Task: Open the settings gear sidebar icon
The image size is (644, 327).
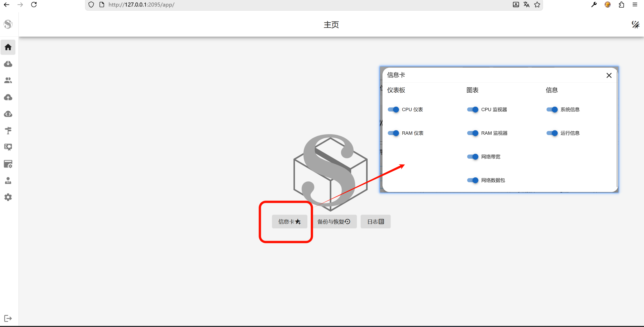Action: 8,197
